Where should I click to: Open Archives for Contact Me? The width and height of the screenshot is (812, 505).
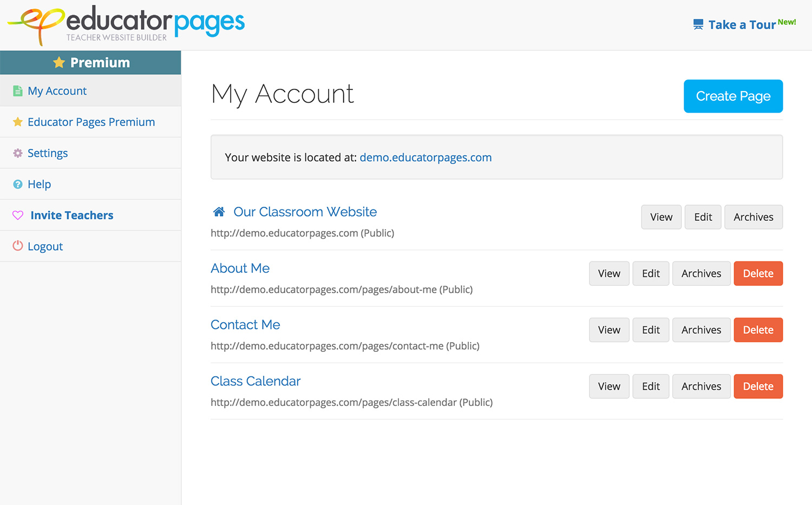pyautogui.click(x=701, y=330)
